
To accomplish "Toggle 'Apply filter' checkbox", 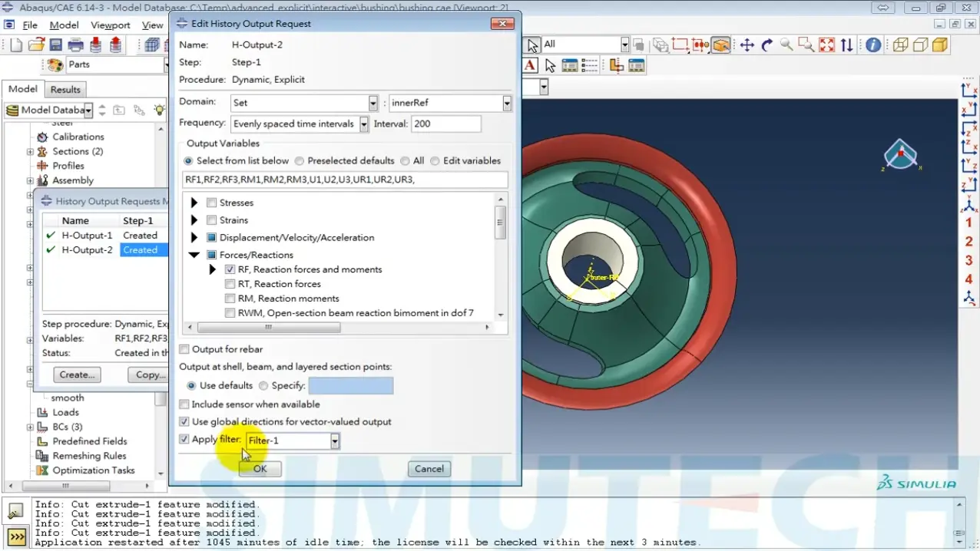I will [x=184, y=440].
